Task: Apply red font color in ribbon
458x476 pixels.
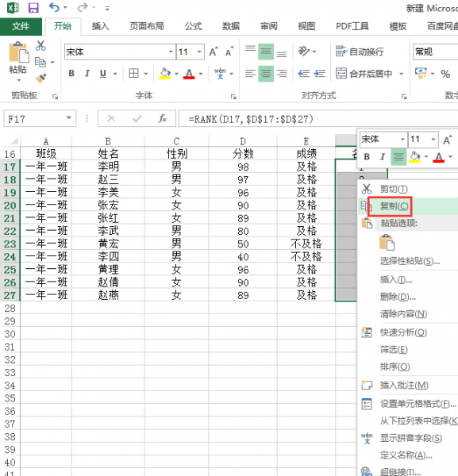Action: click(x=189, y=74)
